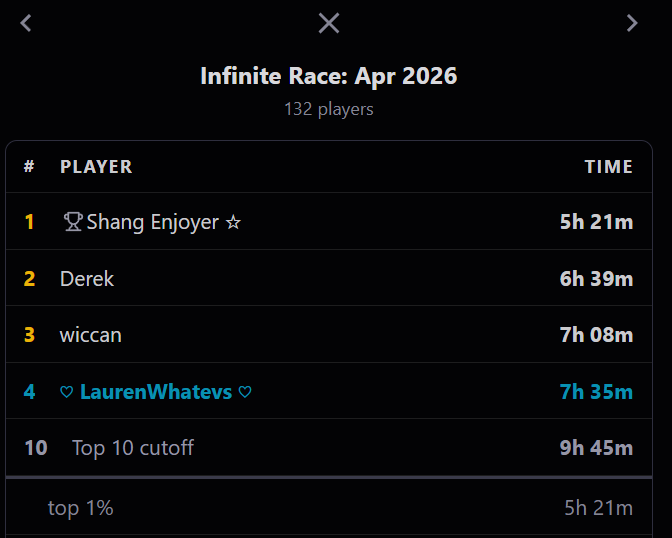Click the cutoff time '9h 45m'
The width and height of the screenshot is (672, 538).
[596, 448]
